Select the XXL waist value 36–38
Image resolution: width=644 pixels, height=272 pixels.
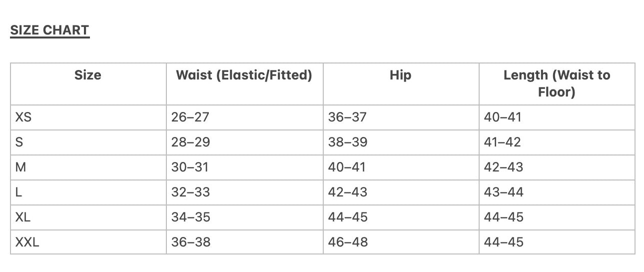coord(191,242)
